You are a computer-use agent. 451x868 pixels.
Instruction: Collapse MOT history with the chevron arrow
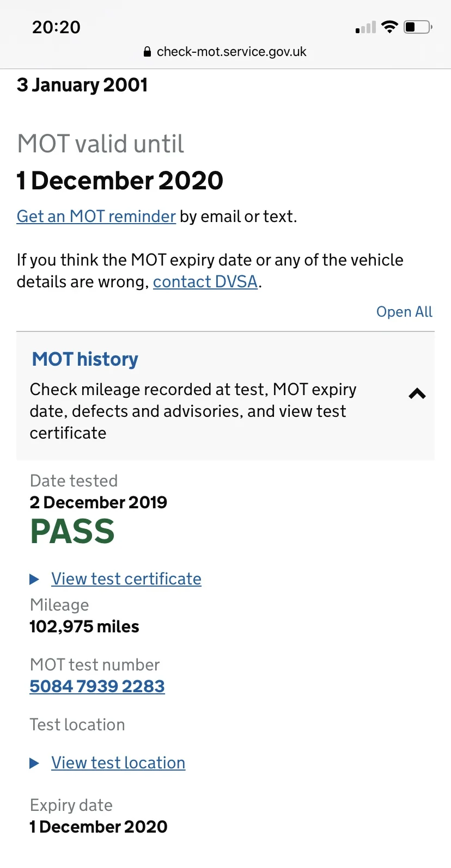(417, 393)
